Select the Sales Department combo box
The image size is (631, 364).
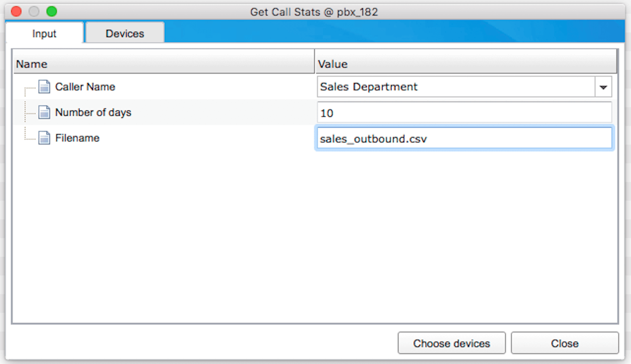pos(464,87)
